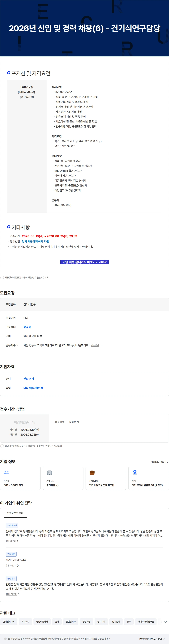Click 불법/허위/과장/오류 신고 report link
Viewport: 169px width, 644px height.
(152, 639)
